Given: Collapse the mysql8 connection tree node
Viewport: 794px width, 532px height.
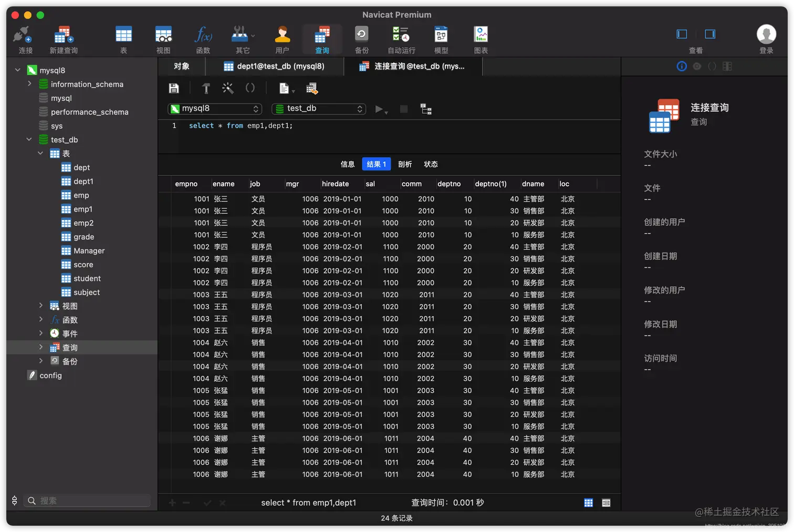Looking at the screenshot, I should 17,70.
